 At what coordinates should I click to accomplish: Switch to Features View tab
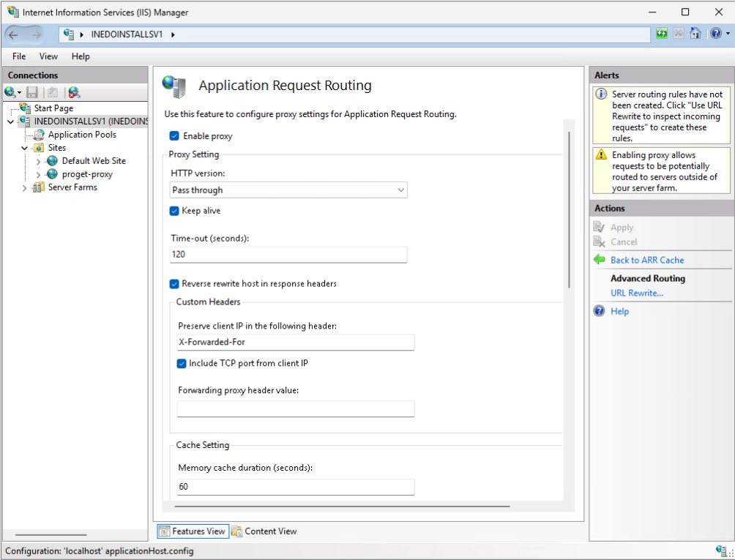point(193,531)
